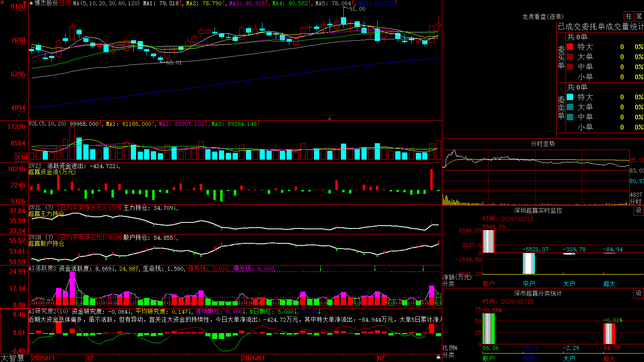644x362 pixels.
Task: Click the -84.94 value above 超大
Action: tap(613, 249)
